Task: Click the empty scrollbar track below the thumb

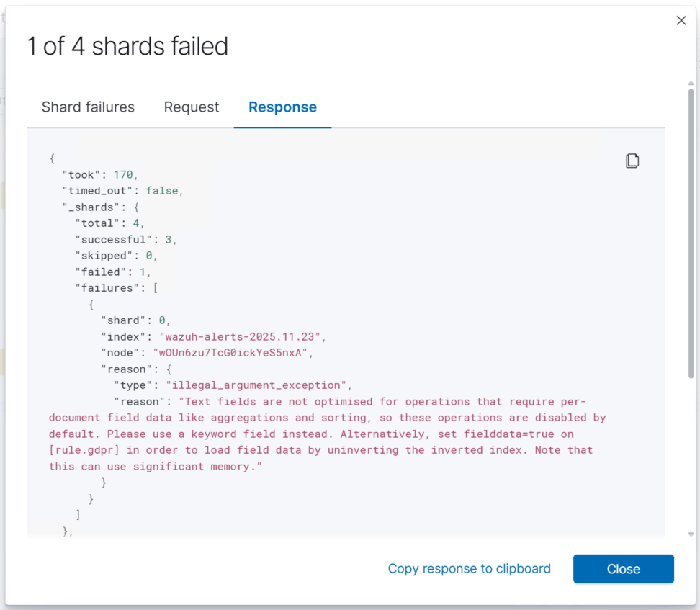Action: pos(691,454)
